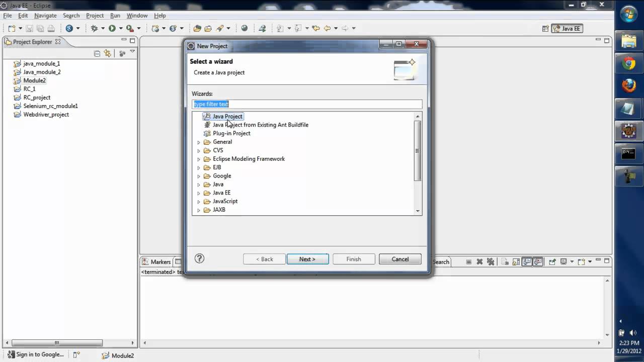Expand the Google wizard folder
The image size is (644, 362).
pos(199,176)
